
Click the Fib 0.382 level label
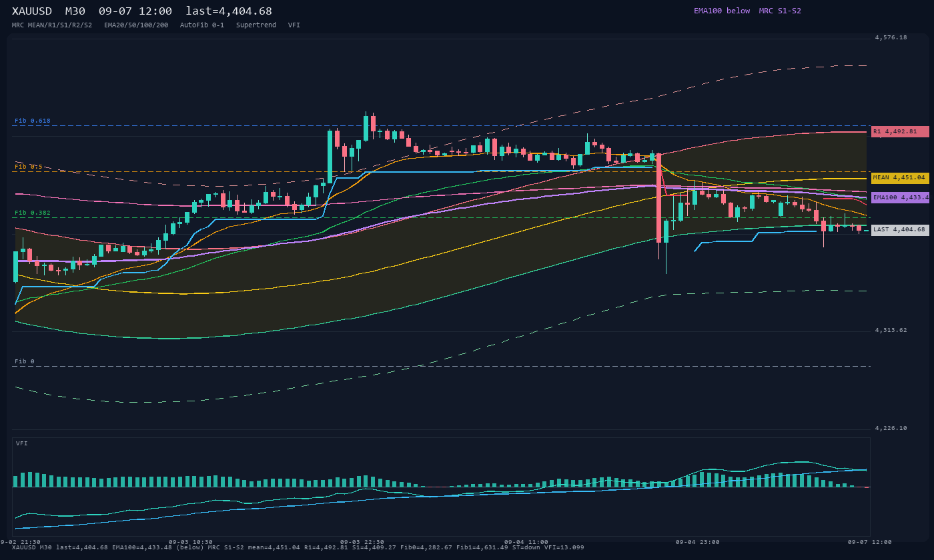pyautogui.click(x=33, y=213)
